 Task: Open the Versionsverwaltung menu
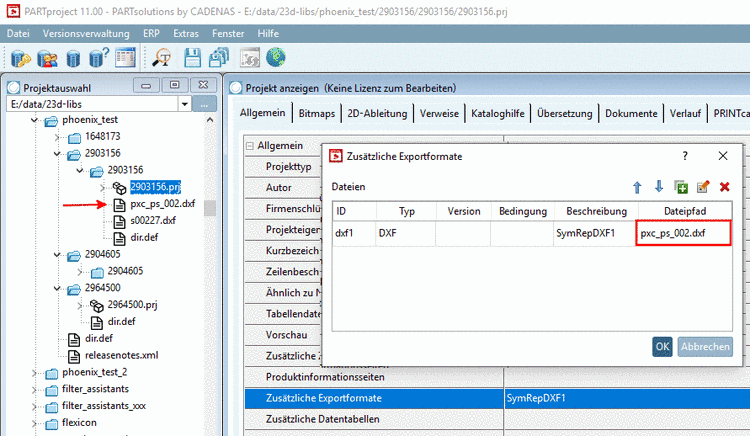(x=86, y=33)
